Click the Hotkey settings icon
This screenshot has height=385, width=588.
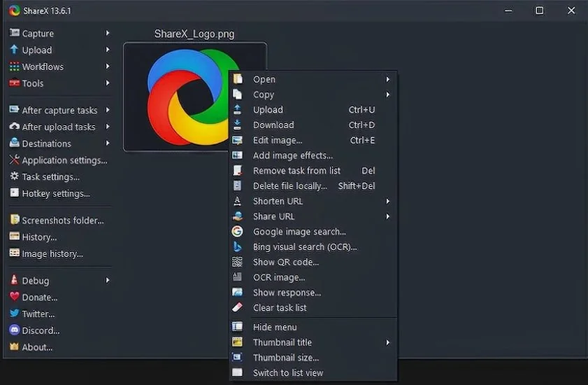coord(14,192)
